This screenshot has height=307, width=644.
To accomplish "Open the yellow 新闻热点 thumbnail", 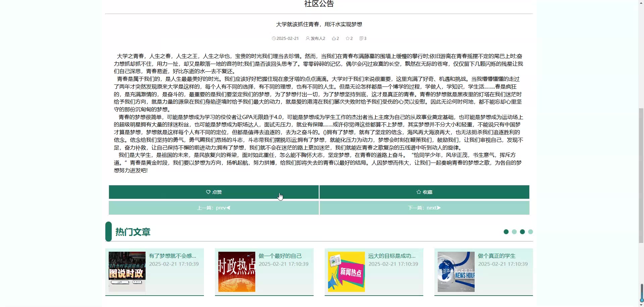I will click(346, 272).
